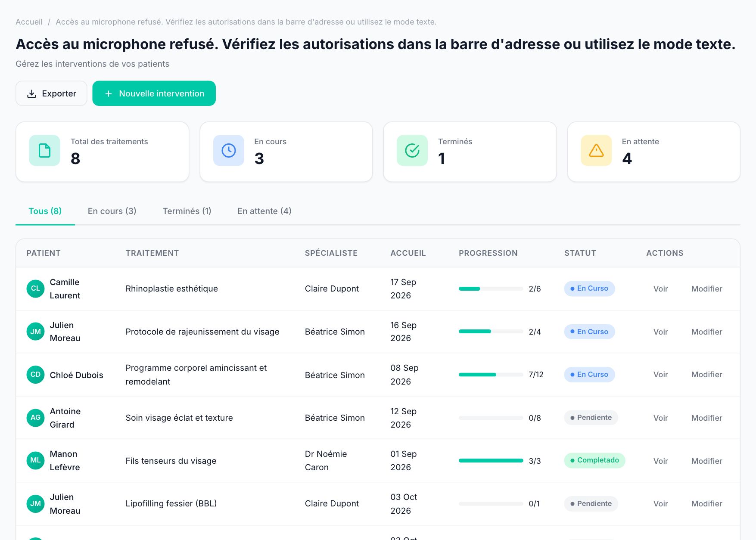Image resolution: width=756 pixels, height=540 pixels.
Task: Modify the Rajeunissement du visage treatment
Action: point(706,332)
